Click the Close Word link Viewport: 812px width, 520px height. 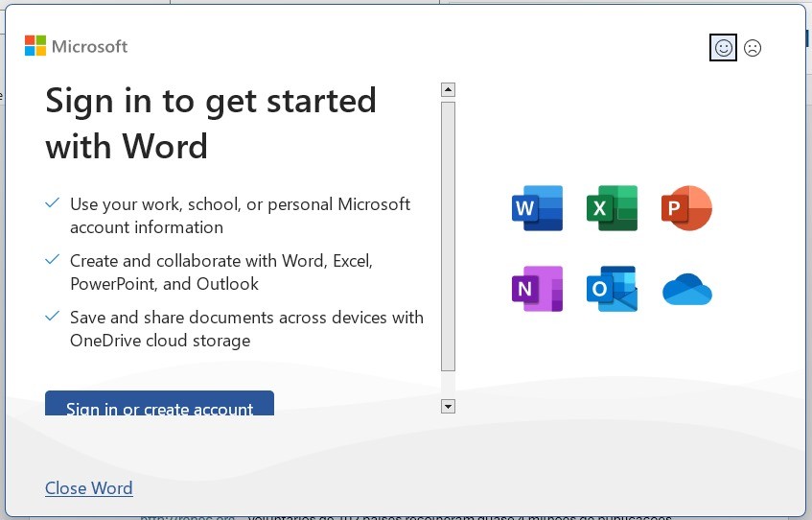pos(88,487)
